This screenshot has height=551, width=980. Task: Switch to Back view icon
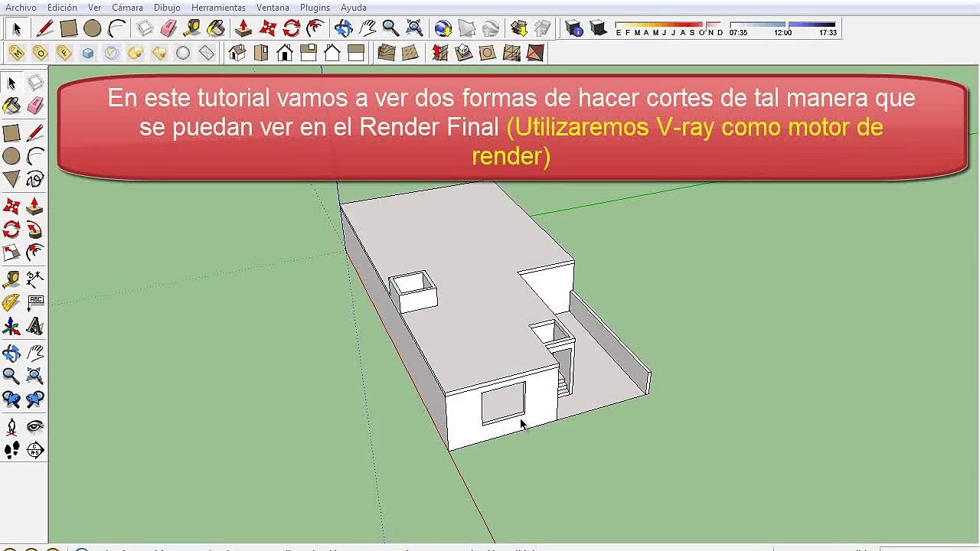[x=332, y=53]
